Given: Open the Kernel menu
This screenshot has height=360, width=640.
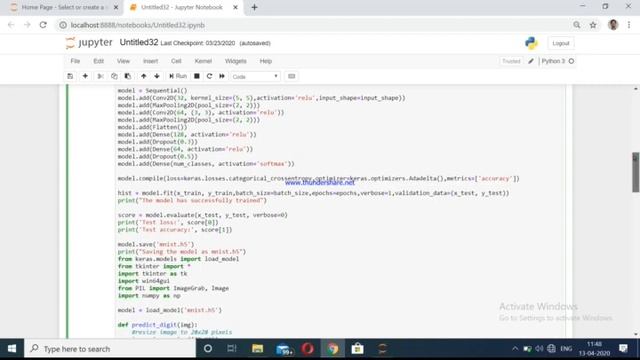Looking at the screenshot, I should point(203,61).
